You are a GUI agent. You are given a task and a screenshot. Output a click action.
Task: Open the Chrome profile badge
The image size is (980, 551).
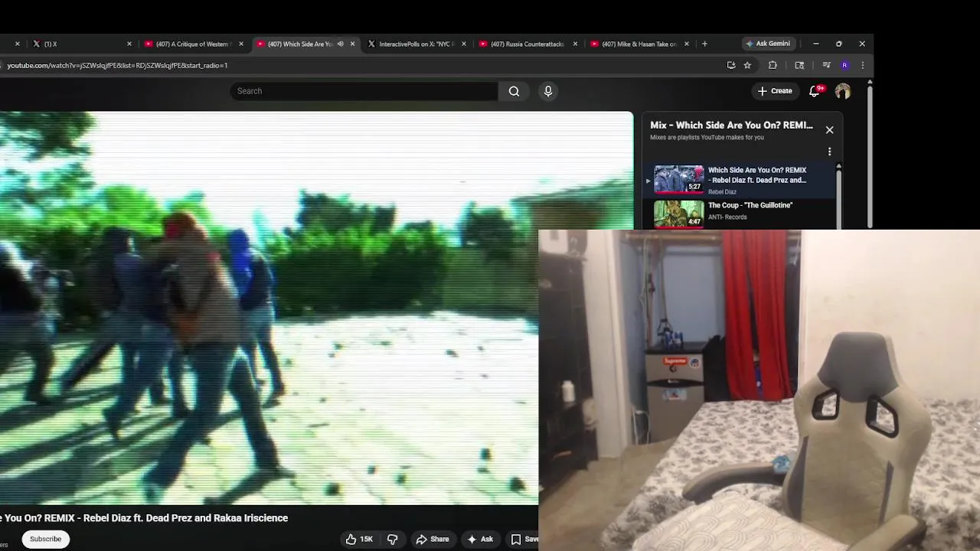[x=844, y=65]
